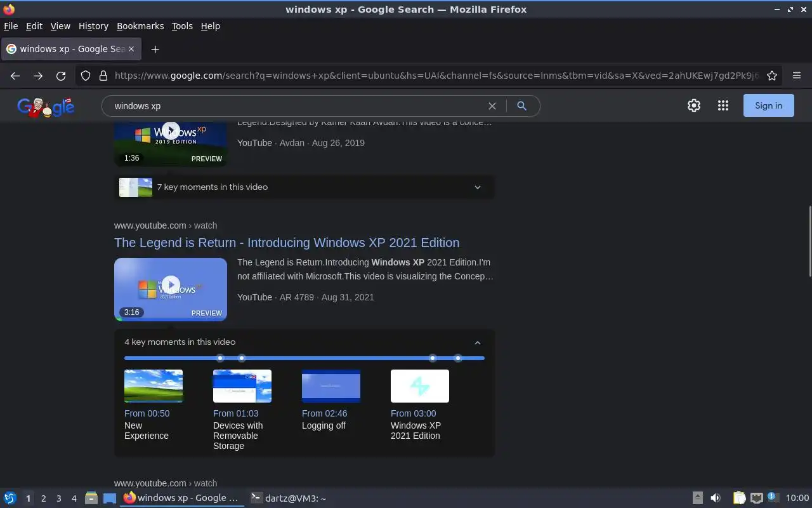Click the second marker on key moments timeline
812x508 pixels.
tap(242, 358)
